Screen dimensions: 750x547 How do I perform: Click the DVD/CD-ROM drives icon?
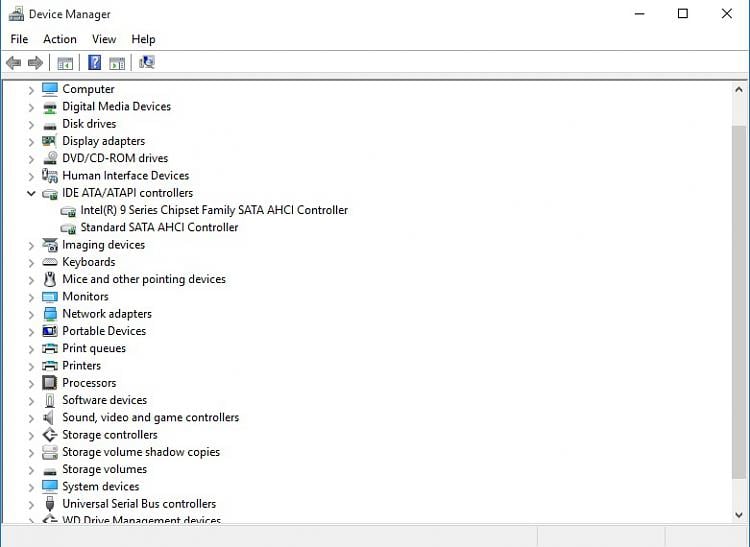tap(50, 158)
